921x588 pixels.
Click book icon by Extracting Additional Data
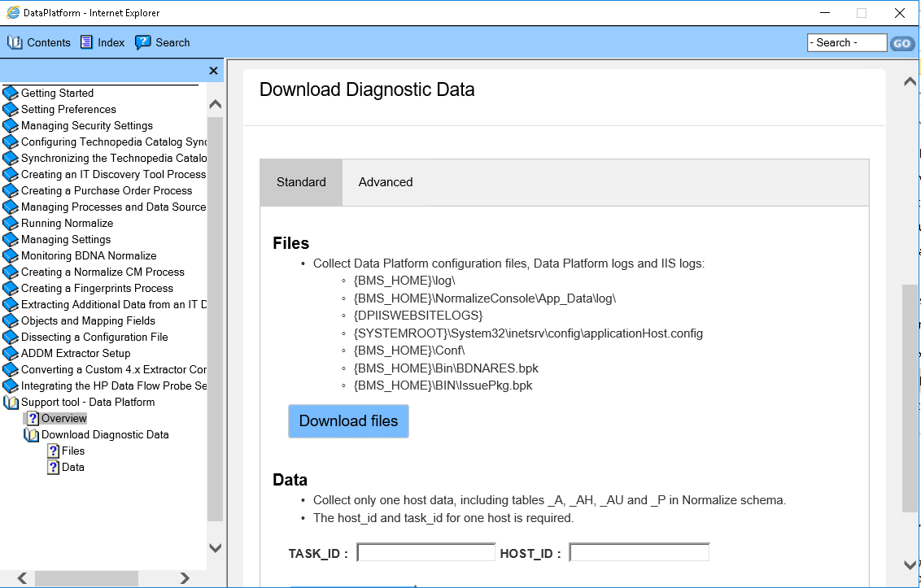[x=11, y=304]
